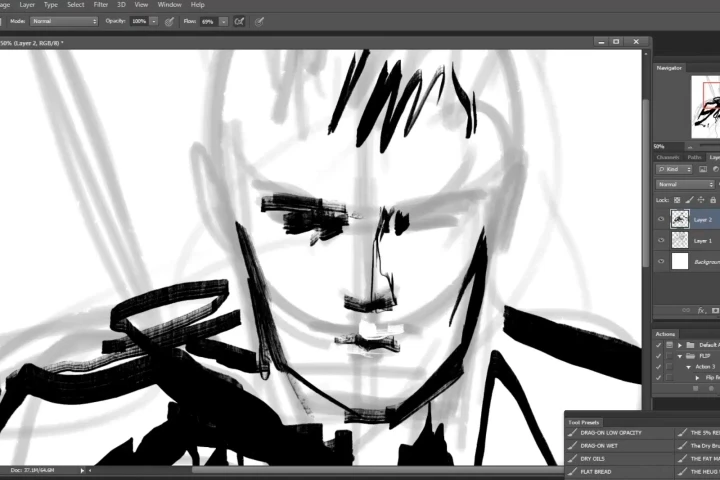Select the Tool Presets panel tab

click(584, 422)
